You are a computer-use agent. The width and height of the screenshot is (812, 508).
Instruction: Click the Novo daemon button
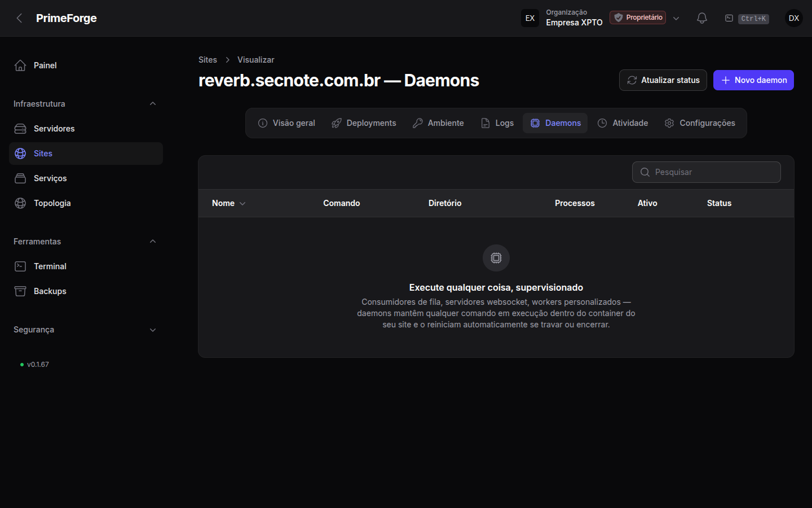click(753, 80)
